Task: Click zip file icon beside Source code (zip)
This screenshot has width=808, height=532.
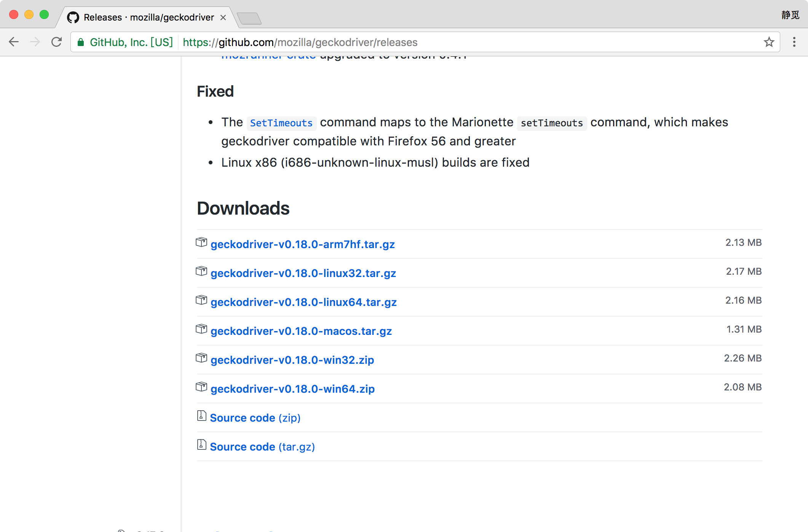Action: pos(202,416)
